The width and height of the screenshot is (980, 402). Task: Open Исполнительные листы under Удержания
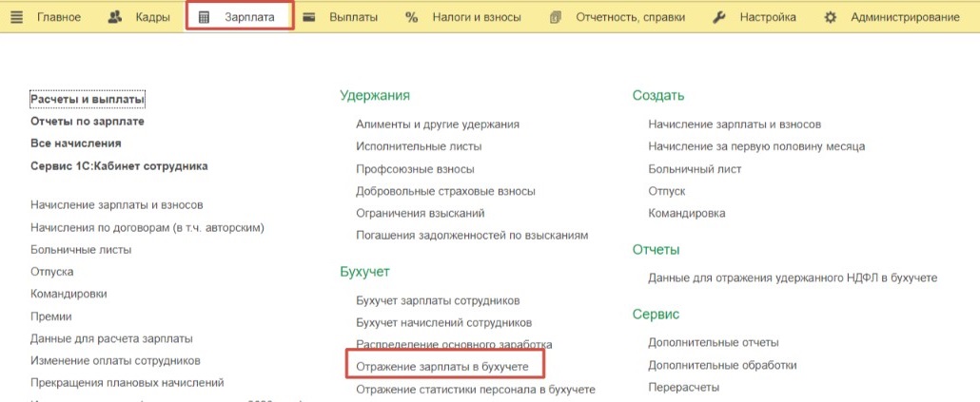pyautogui.click(x=419, y=146)
